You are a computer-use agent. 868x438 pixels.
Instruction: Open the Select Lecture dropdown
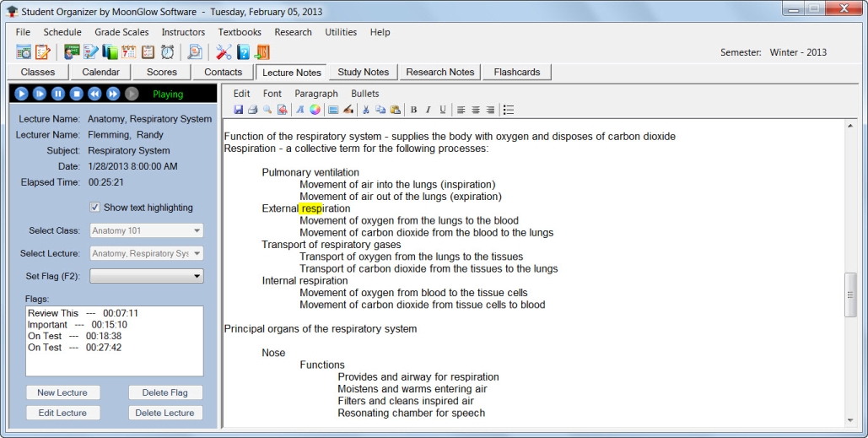pyautogui.click(x=146, y=253)
